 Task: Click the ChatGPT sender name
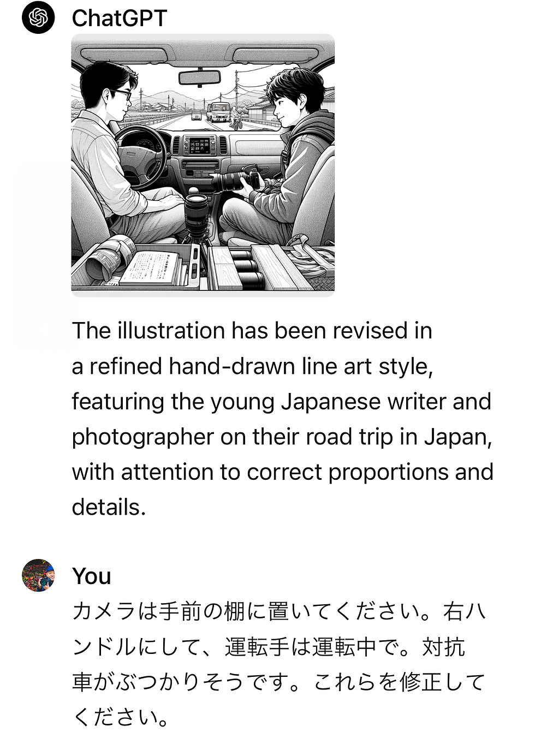tap(119, 19)
